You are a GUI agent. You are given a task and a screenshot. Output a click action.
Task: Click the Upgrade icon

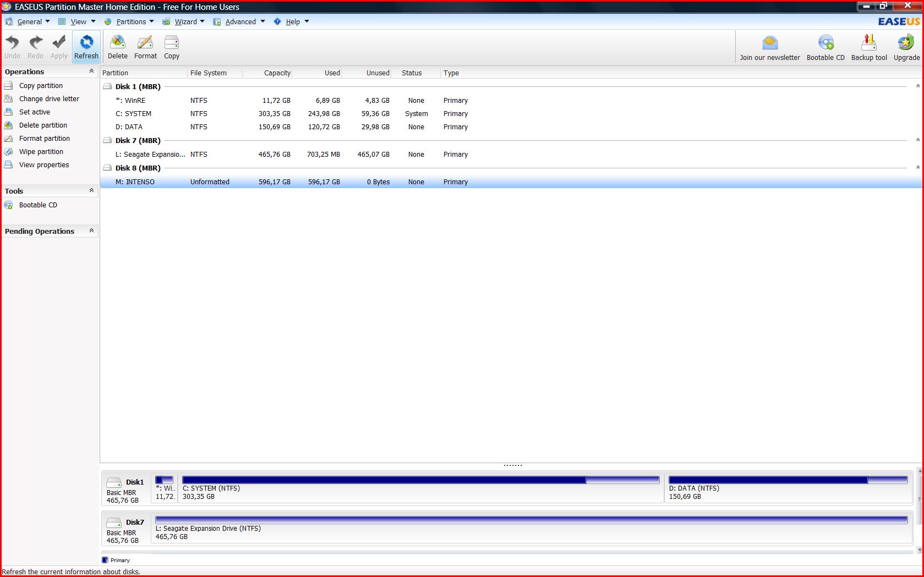coord(906,48)
